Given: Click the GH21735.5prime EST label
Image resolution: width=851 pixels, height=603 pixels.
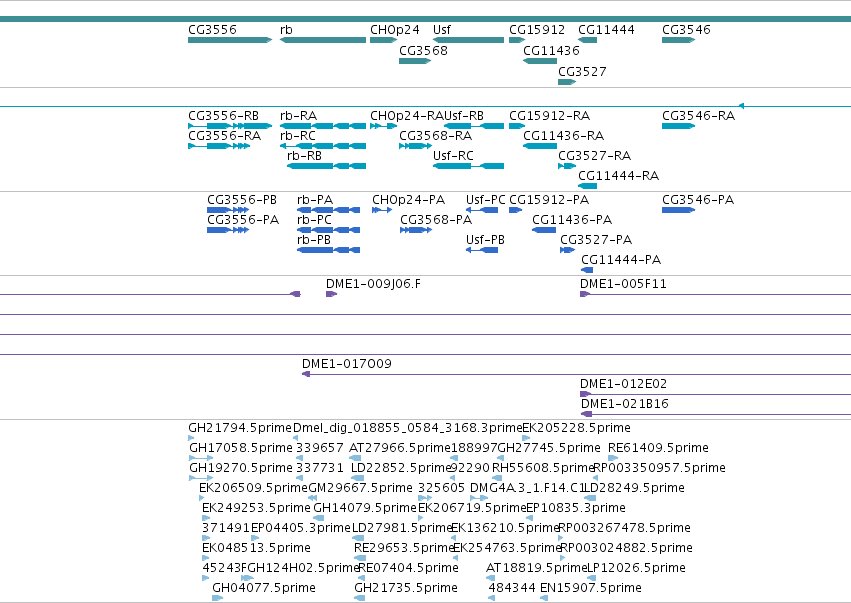Looking at the screenshot, I should pyautogui.click(x=406, y=588).
